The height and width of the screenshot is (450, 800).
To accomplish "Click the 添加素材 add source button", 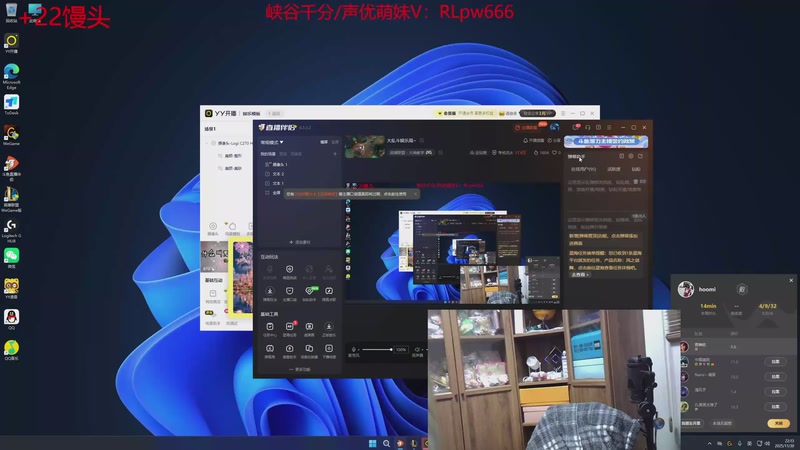I will click(299, 242).
